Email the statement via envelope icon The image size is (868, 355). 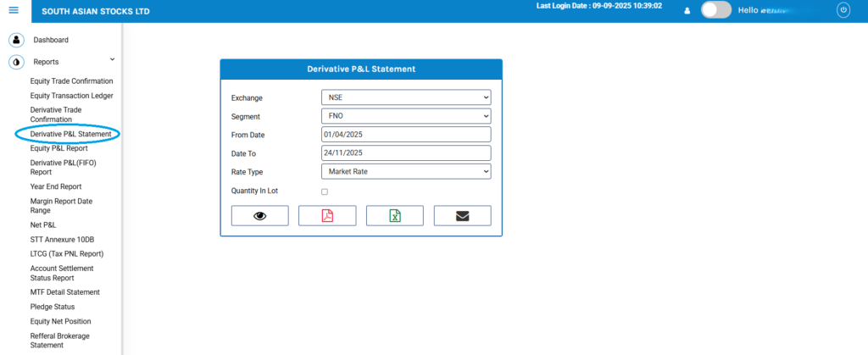coord(462,215)
